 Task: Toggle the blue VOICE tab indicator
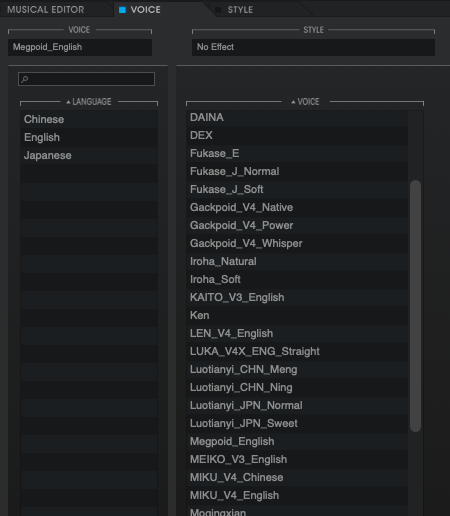pyautogui.click(x=122, y=10)
